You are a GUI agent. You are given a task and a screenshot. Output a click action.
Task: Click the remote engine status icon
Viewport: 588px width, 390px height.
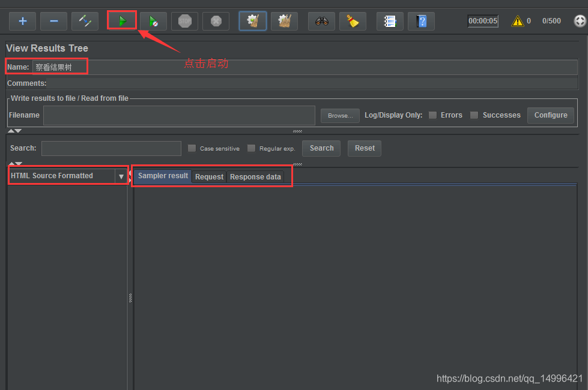pos(580,21)
